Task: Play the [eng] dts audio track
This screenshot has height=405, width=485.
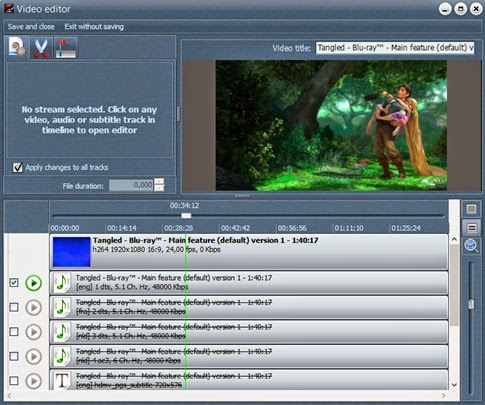Action: pyautogui.click(x=34, y=283)
